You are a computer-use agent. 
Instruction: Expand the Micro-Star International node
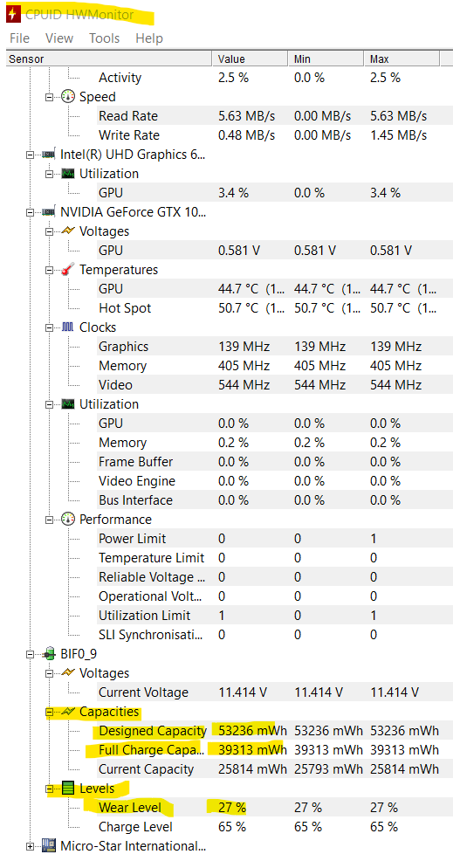[30, 846]
